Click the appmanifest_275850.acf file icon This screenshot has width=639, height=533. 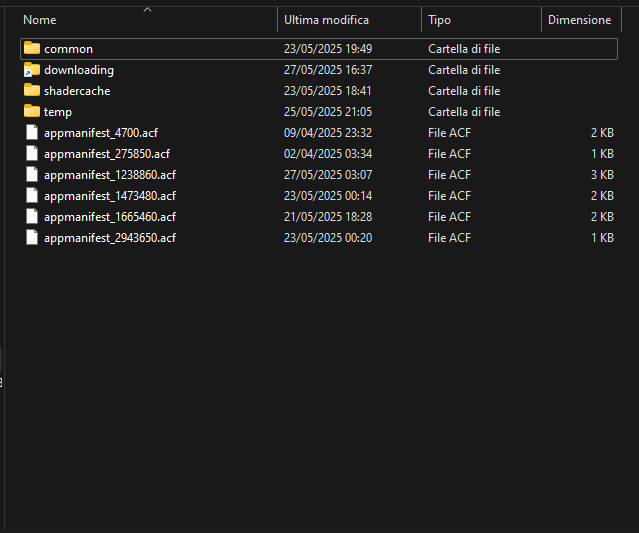[32, 154]
